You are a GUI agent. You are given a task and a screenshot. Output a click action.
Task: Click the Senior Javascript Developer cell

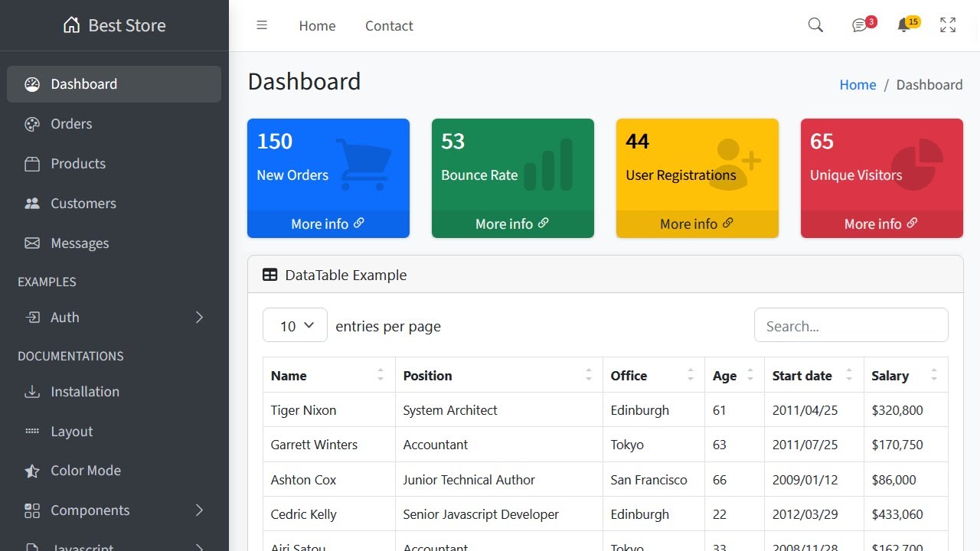(x=499, y=514)
